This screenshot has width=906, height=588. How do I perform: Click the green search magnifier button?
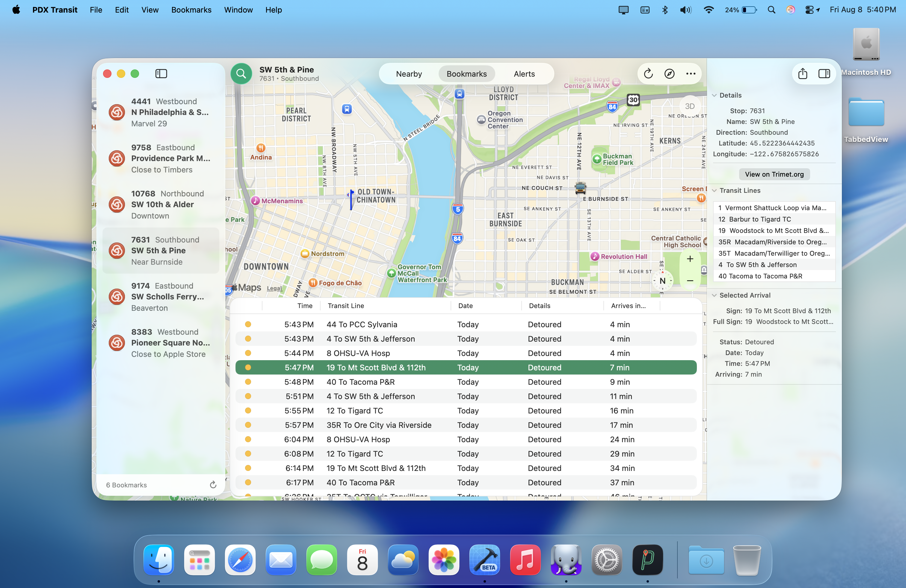click(x=241, y=73)
